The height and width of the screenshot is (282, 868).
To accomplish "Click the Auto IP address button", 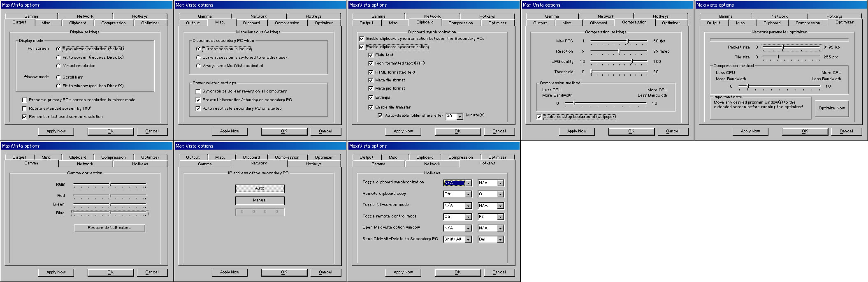I will coord(260,189).
